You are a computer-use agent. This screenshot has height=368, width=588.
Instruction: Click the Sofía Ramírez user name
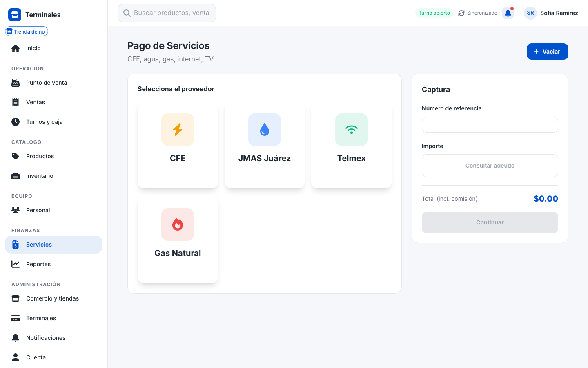(x=559, y=13)
